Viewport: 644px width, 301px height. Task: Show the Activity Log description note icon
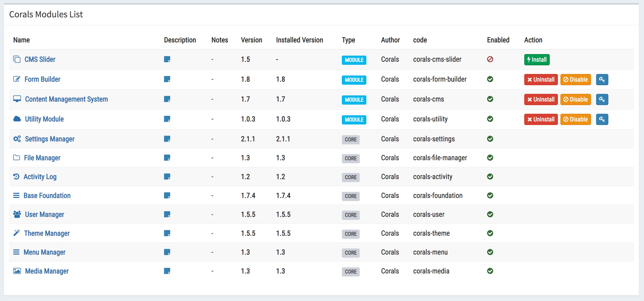tap(167, 177)
